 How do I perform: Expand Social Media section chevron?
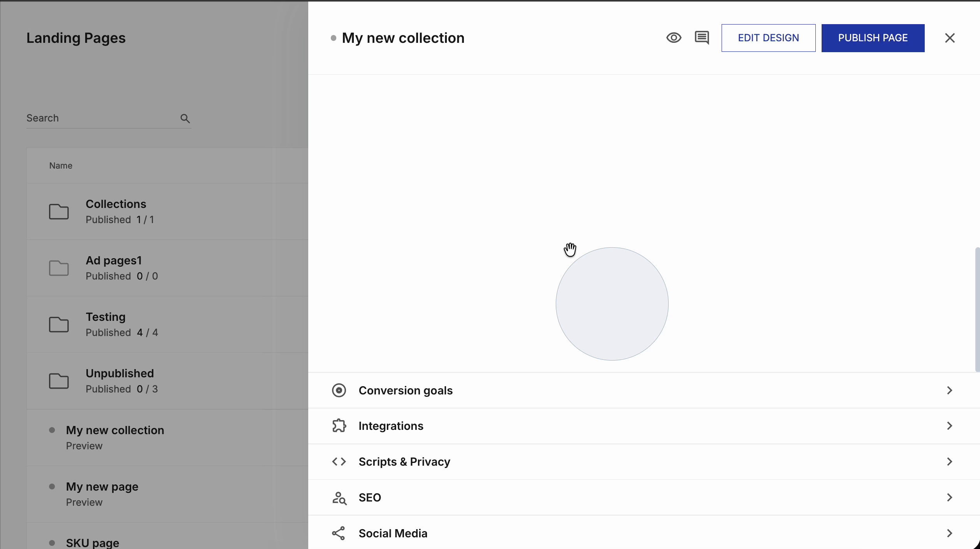pos(949,533)
